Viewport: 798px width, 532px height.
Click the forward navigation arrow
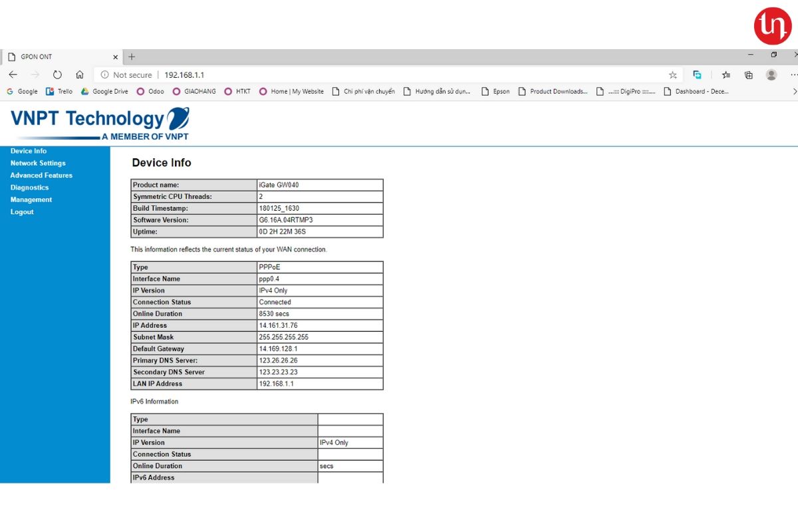(x=35, y=75)
